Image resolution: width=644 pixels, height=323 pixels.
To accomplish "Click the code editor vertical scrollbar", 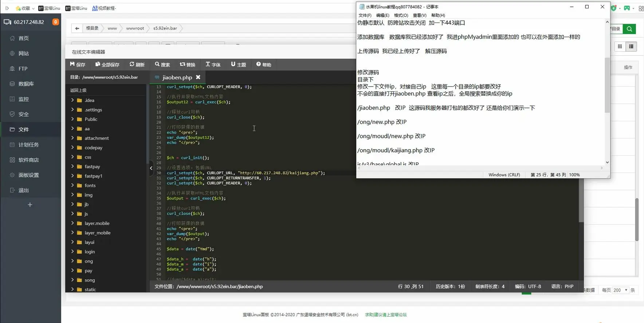I will point(581,200).
